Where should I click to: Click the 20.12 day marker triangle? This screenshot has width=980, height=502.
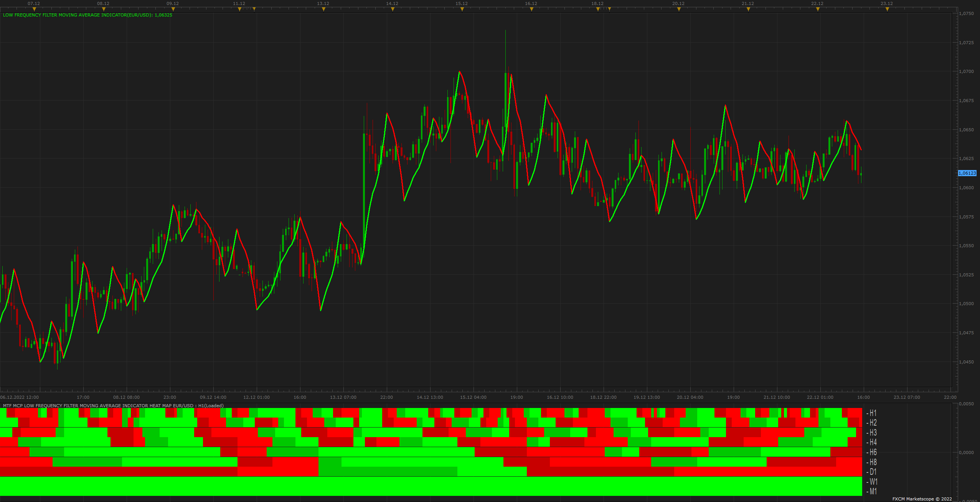[679, 9]
